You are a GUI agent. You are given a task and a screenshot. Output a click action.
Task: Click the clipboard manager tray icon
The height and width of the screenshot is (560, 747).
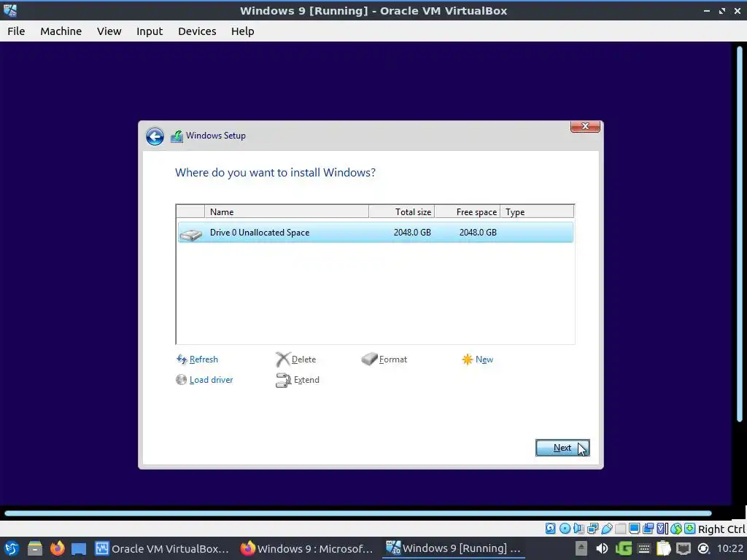tap(663, 548)
